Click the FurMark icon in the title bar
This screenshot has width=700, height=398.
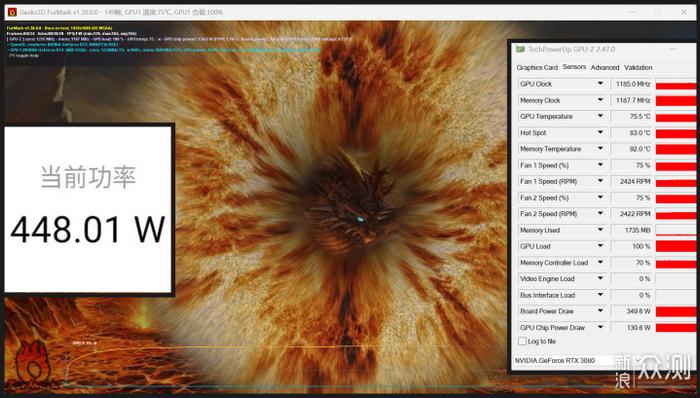12,12
